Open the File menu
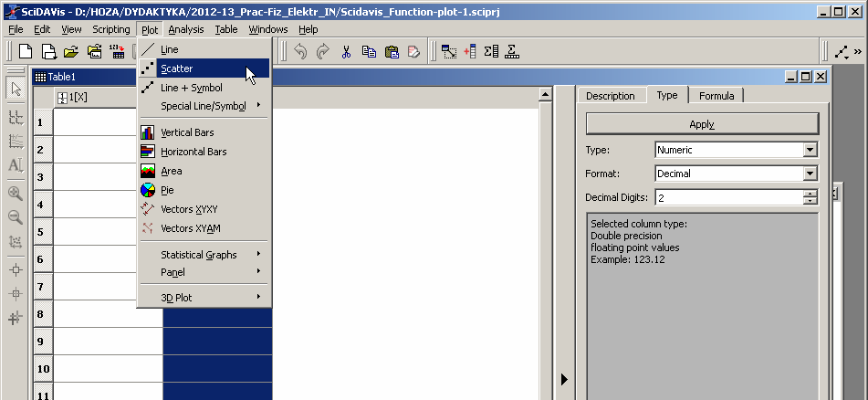The image size is (868, 400). coord(16,29)
